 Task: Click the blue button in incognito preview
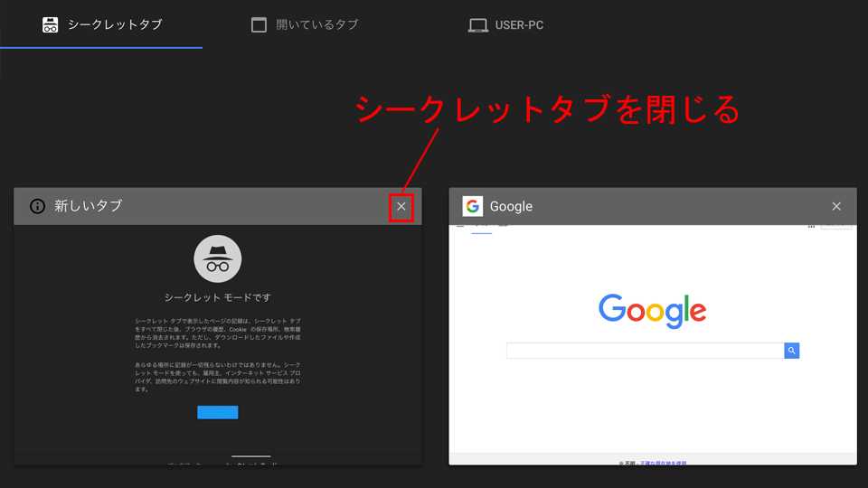218,412
